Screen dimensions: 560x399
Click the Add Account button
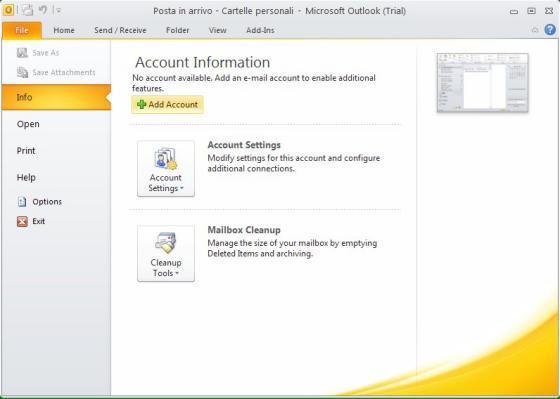[x=168, y=104]
